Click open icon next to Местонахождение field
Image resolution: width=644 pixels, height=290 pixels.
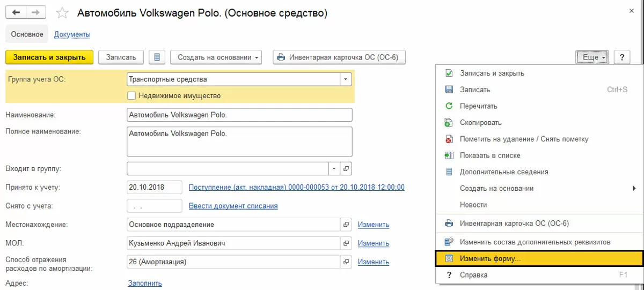click(346, 225)
